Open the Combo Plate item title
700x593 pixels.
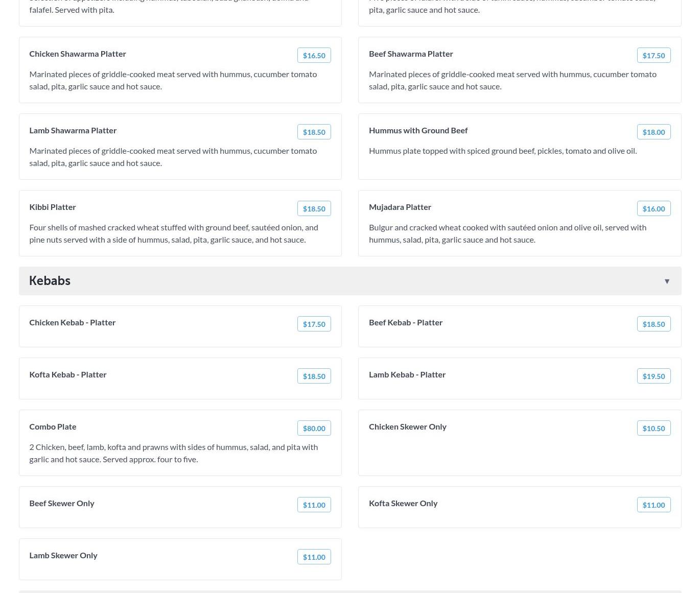[53, 426]
